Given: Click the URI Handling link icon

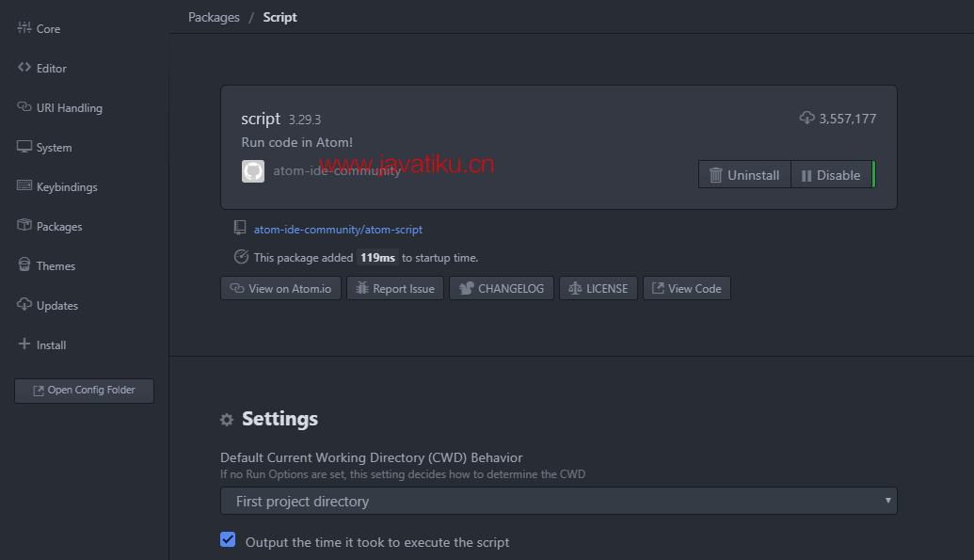Looking at the screenshot, I should (24, 107).
